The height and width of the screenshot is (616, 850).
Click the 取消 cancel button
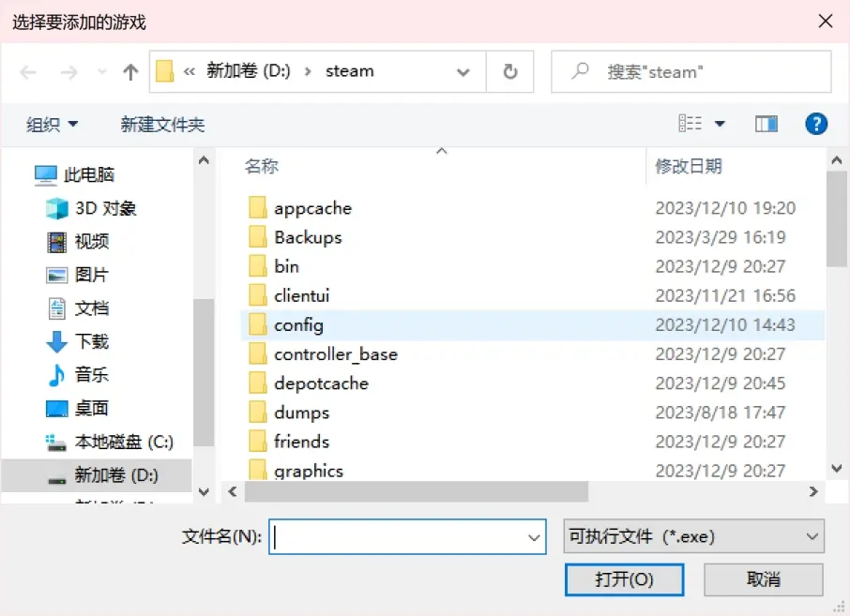click(x=764, y=579)
